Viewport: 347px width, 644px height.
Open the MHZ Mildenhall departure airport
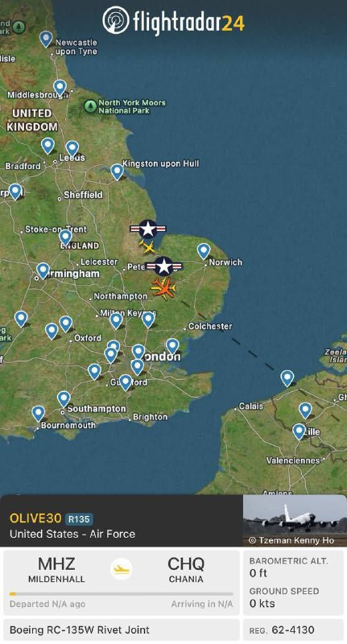point(56,570)
